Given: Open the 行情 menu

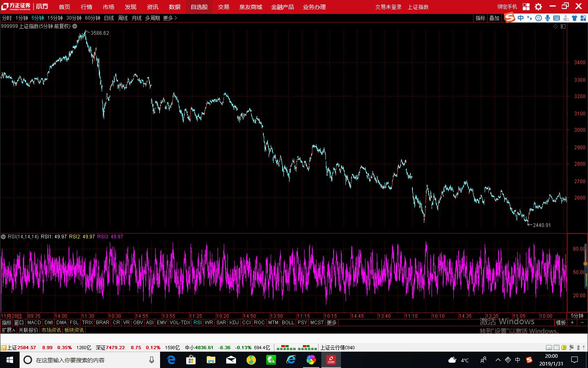Looking at the screenshot, I should [x=87, y=7].
